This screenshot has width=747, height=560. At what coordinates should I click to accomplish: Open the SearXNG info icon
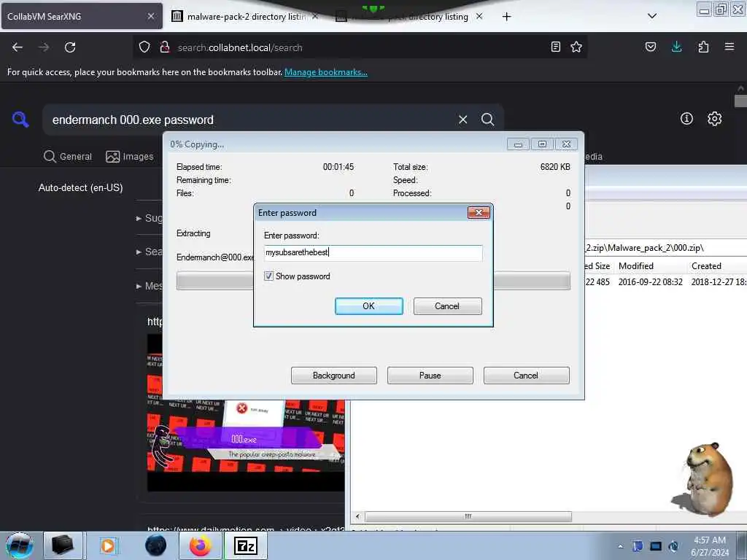686,119
